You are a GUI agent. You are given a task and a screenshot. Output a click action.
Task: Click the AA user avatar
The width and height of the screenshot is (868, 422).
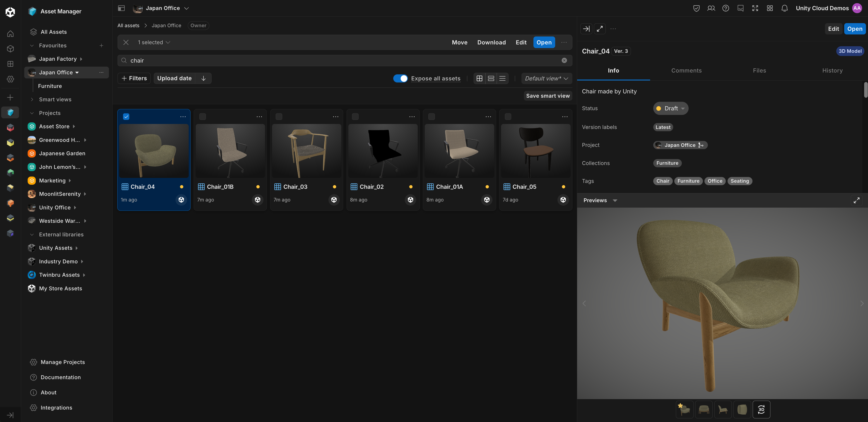click(857, 8)
